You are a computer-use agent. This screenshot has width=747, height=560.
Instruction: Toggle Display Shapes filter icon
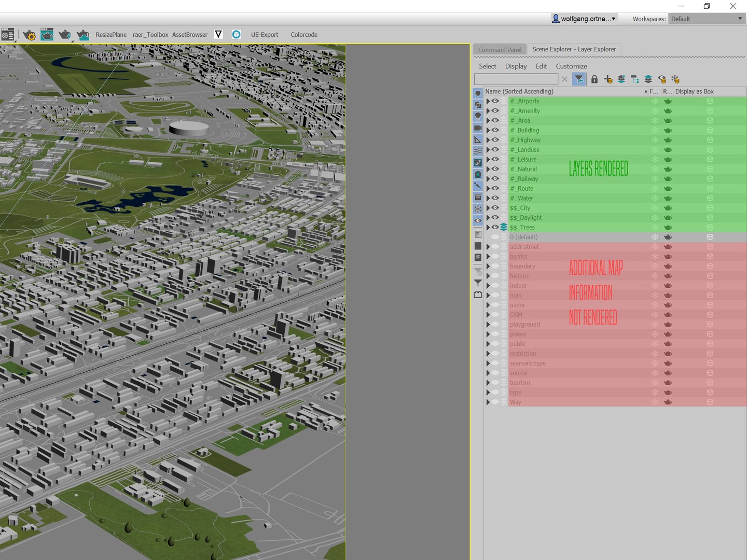click(x=478, y=105)
